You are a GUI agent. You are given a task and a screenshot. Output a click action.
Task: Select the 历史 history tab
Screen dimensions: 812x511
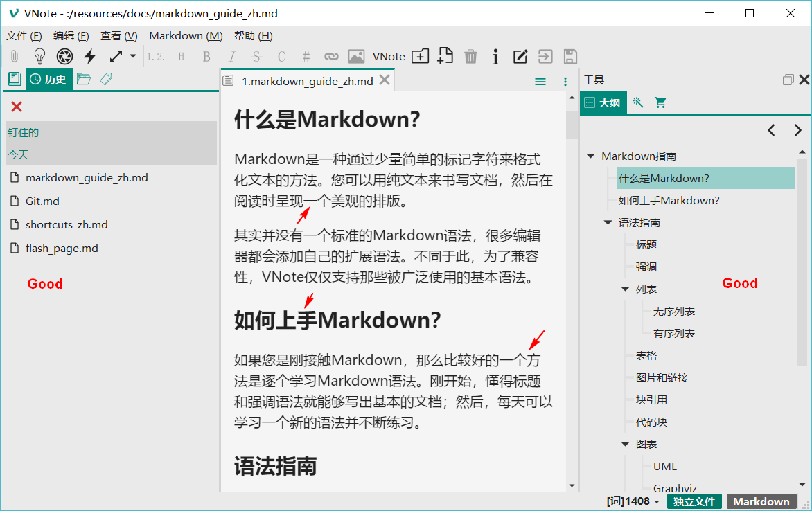click(48, 79)
